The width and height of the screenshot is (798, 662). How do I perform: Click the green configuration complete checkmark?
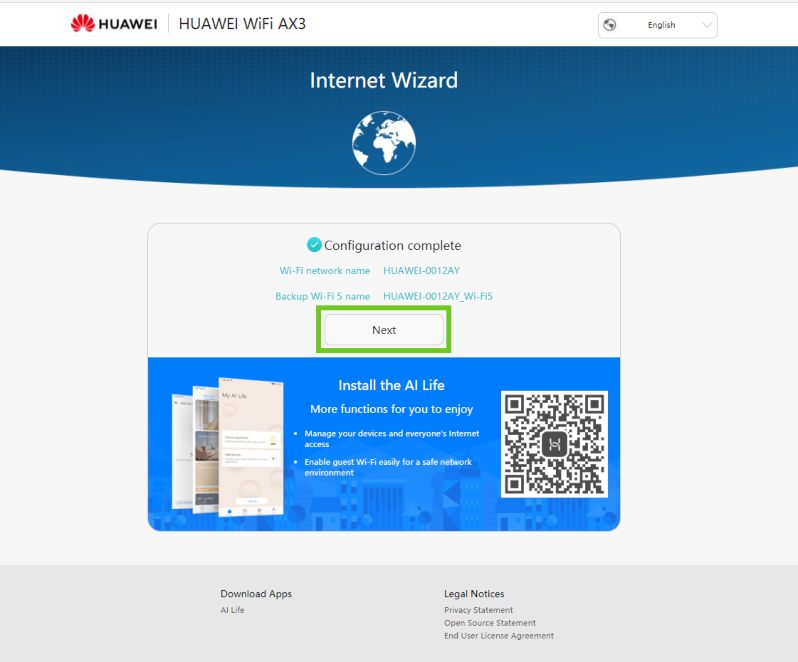tap(314, 245)
